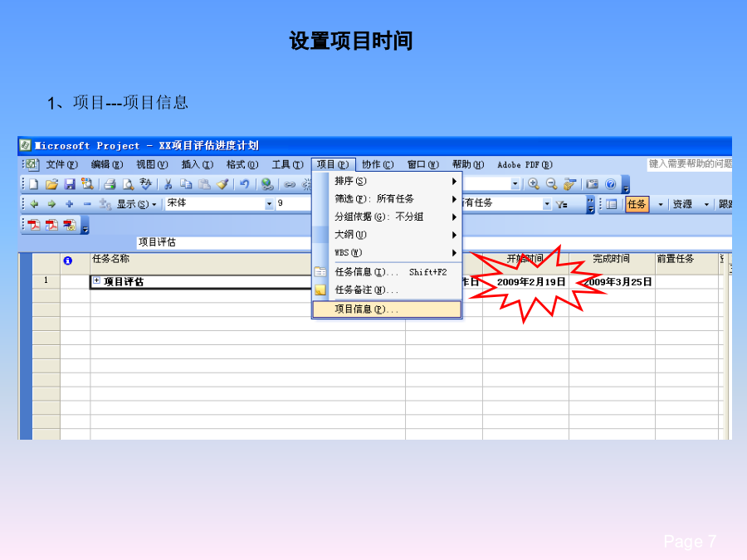Open the 视图(V) menu
This screenshot has width=747, height=560.
(152, 165)
